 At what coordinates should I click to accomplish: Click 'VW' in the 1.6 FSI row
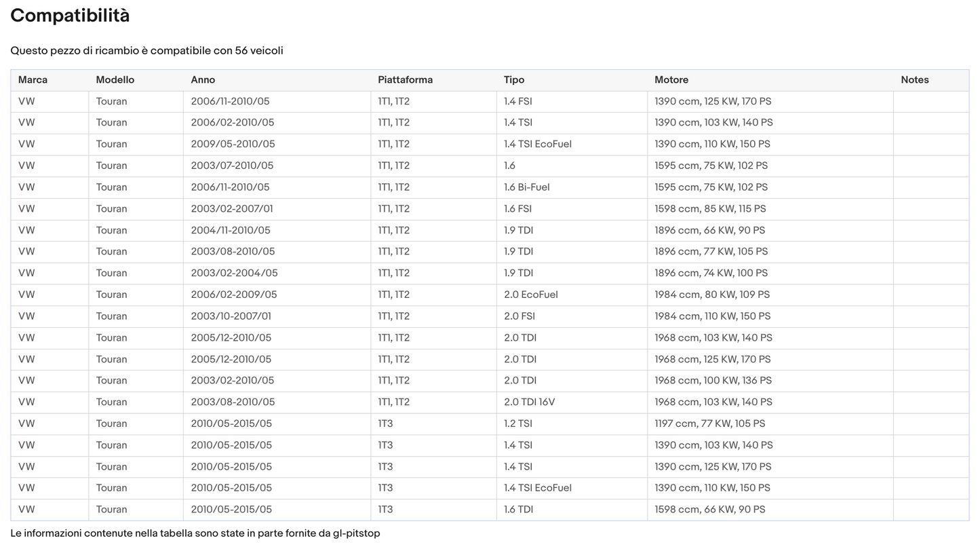pyautogui.click(x=26, y=209)
